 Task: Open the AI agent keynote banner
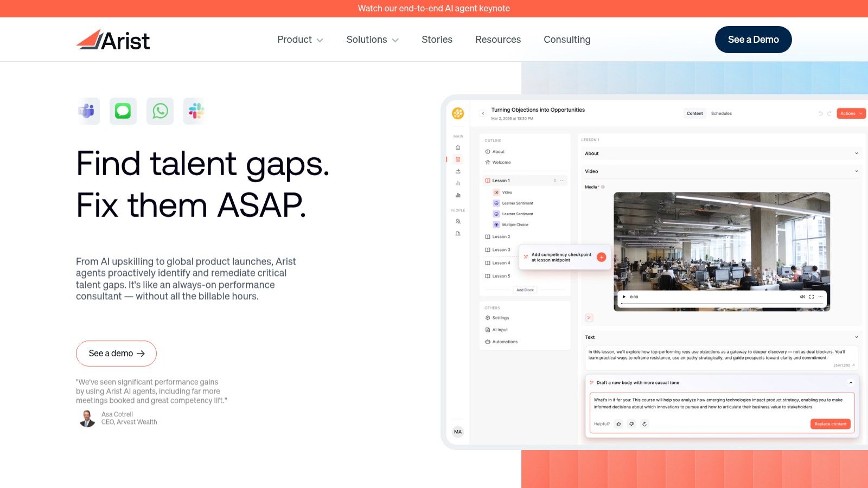point(434,8)
